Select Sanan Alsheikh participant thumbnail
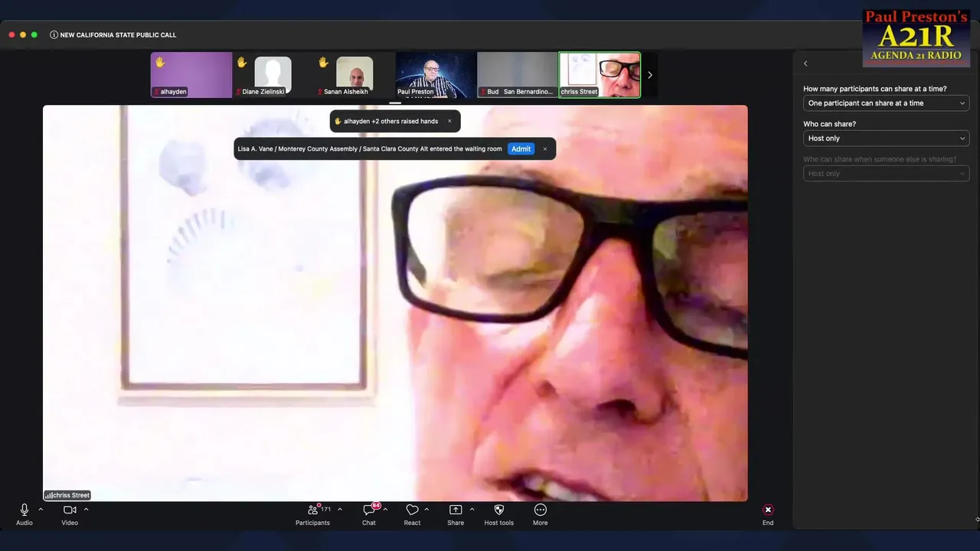This screenshot has width=980, height=551. (x=354, y=75)
